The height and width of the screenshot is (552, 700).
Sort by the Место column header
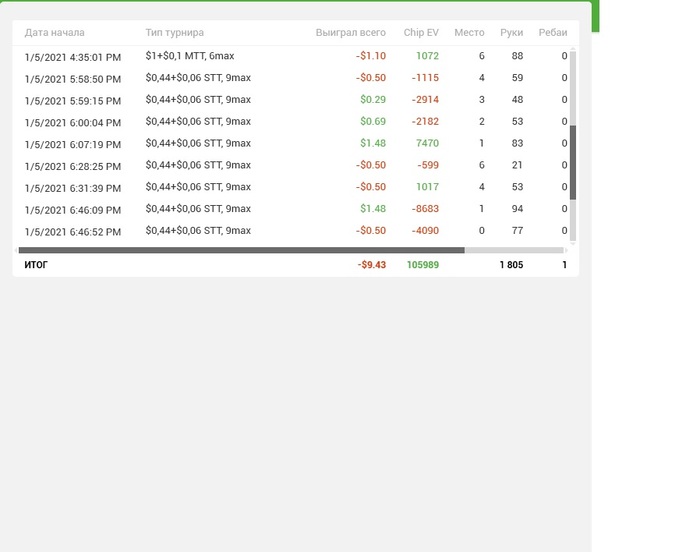point(469,33)
